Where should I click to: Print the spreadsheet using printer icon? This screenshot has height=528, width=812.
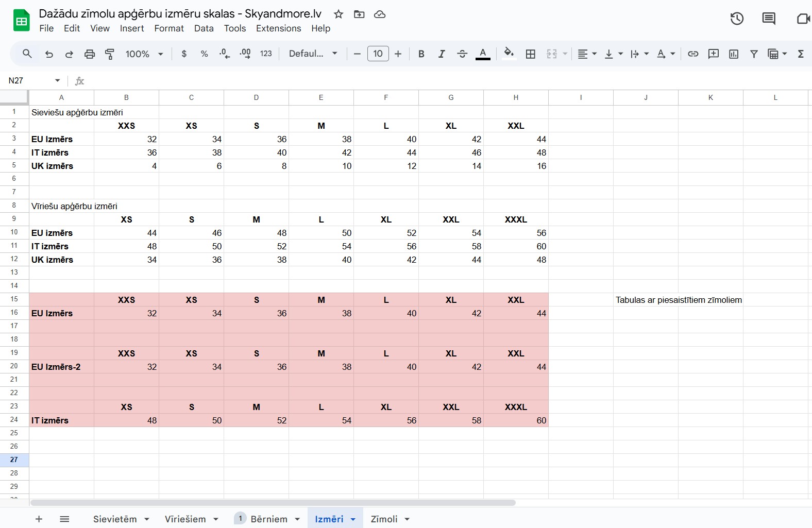coord(90,54)
